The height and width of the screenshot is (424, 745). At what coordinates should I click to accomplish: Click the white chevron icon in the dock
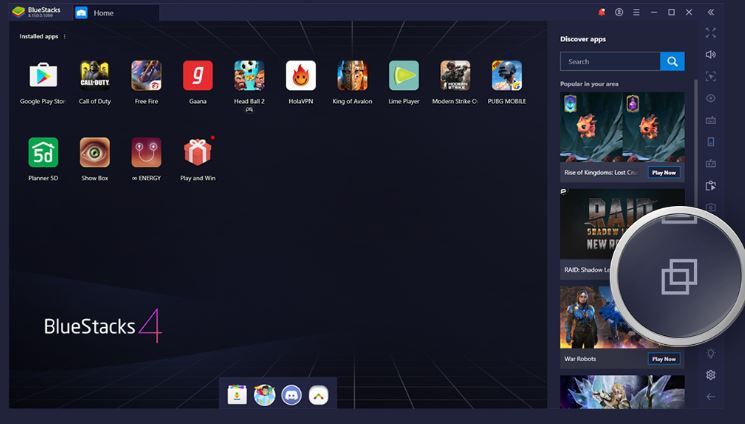point(318,395)
